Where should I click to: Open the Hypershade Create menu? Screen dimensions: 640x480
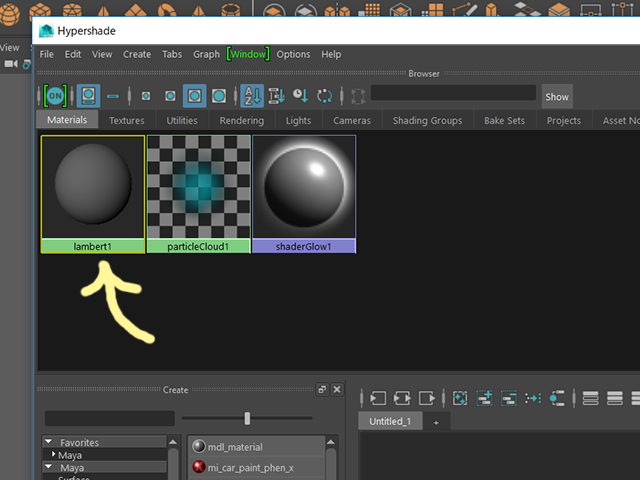[137, 54]
